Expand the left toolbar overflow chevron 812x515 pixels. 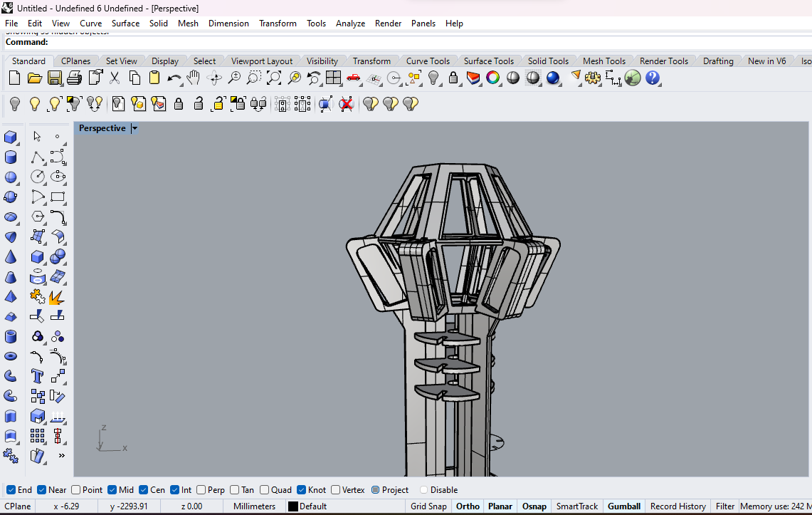coord(62,456)
